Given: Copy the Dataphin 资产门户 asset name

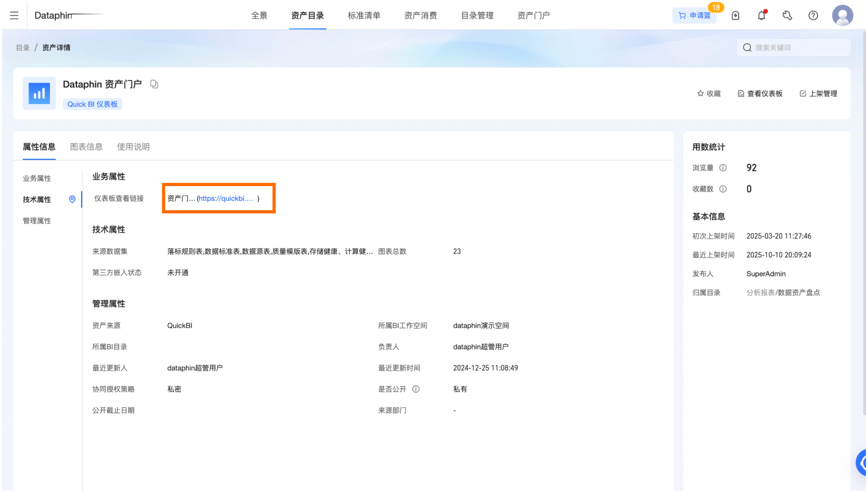Looking at the screenshot, I should (154, 84).
